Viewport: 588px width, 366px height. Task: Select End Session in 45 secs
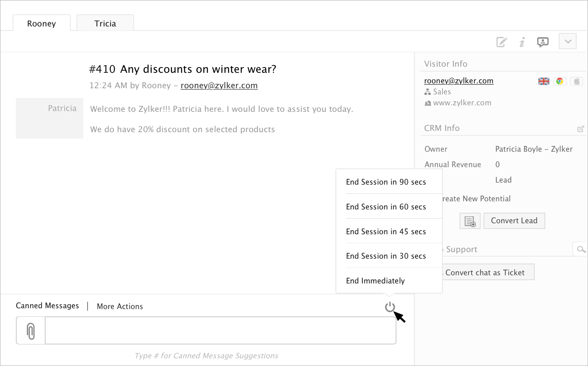[386, 232]
